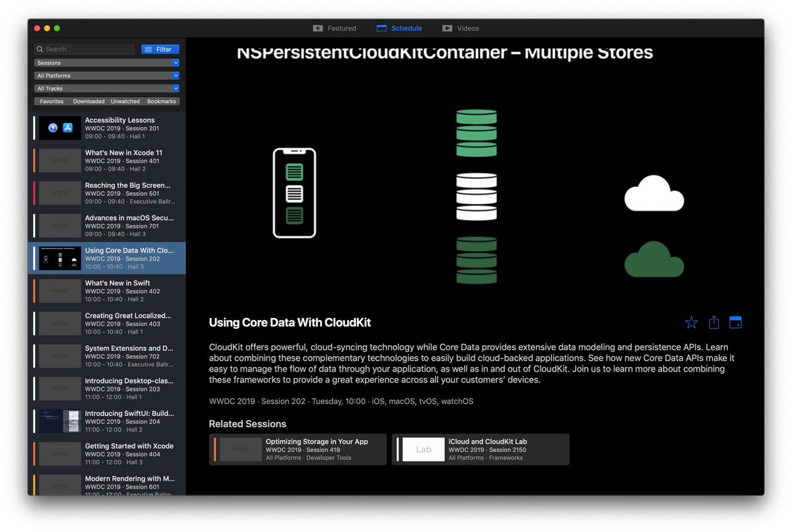Toggle the Favorites filter
Screen dimensions: 792x532
[x=51, y=102]
